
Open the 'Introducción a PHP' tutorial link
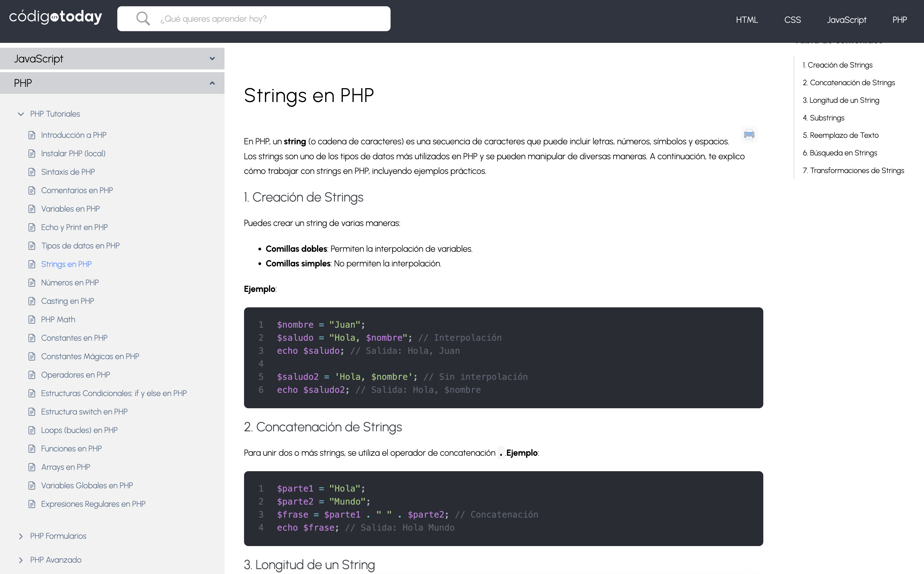click(x=74, y=135)
